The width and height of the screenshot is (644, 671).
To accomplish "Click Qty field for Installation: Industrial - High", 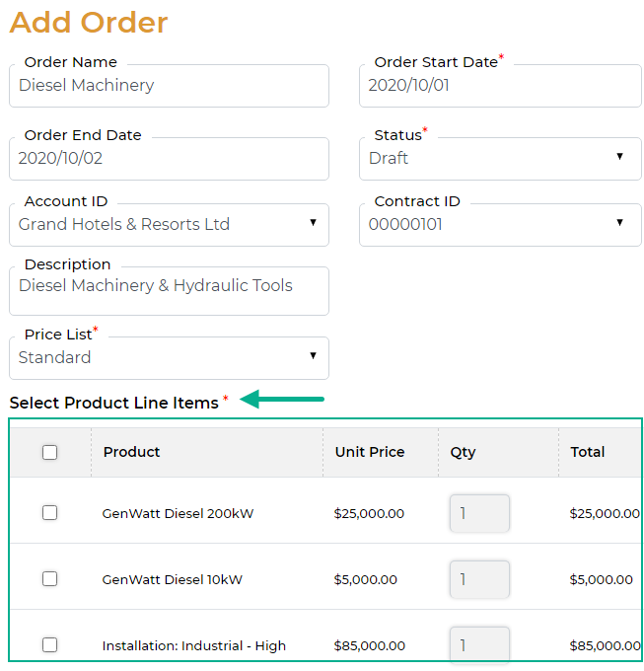I will [x=479, y=645].
